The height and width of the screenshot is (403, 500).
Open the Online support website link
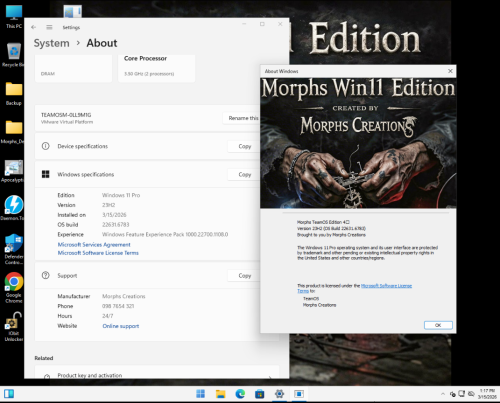pos(121,326)
